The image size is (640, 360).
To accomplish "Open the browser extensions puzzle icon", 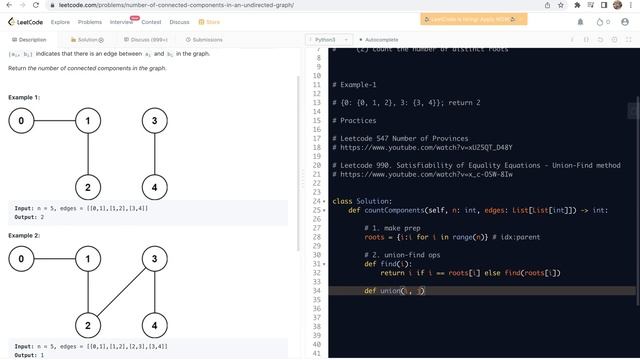I will click(577, 5).
